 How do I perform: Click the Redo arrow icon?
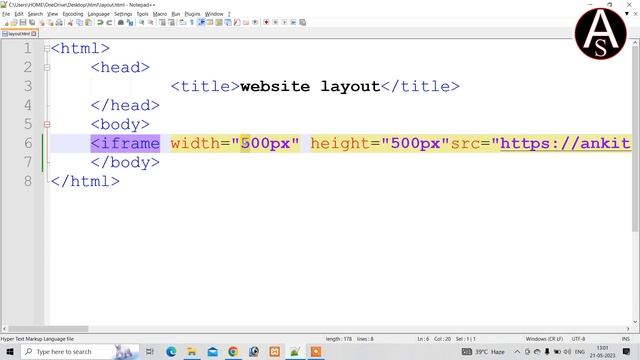(x=109, y=22)
